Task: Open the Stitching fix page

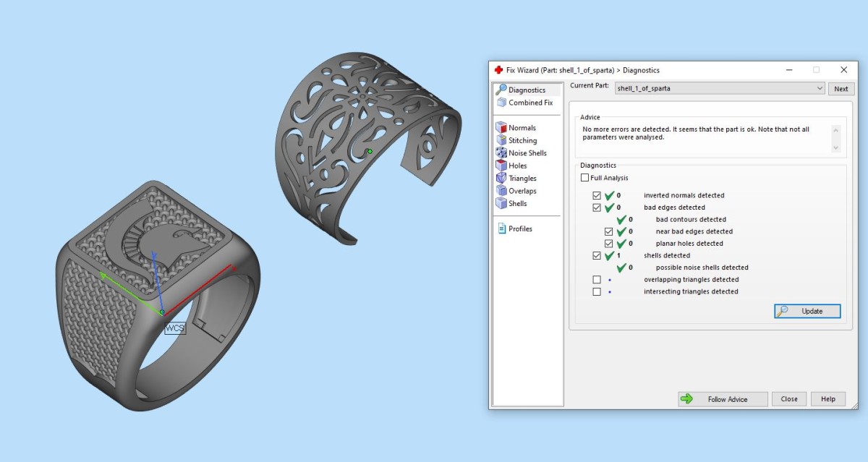Action: [522, 140]
